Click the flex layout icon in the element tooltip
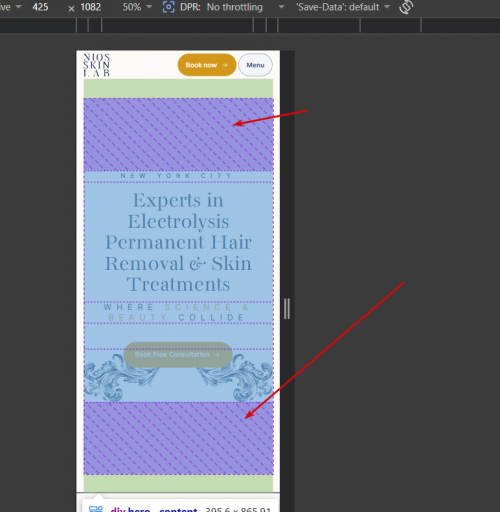 click(96, 509)
